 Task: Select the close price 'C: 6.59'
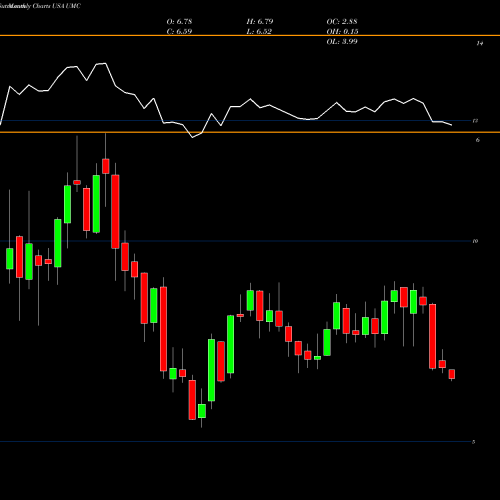pos(179,31)
